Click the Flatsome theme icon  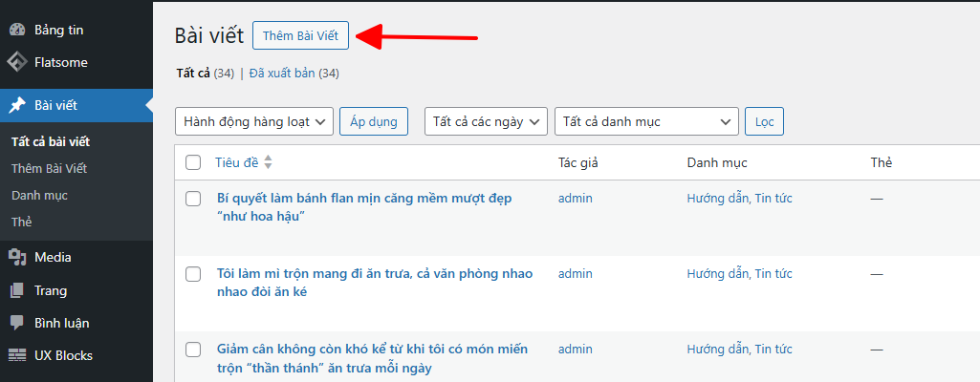click(17, 63)
